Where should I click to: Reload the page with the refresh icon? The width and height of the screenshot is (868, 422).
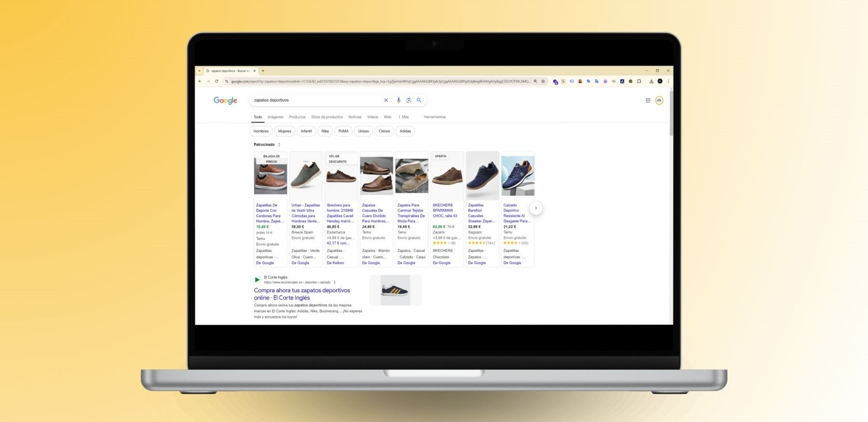pos(217,81)
